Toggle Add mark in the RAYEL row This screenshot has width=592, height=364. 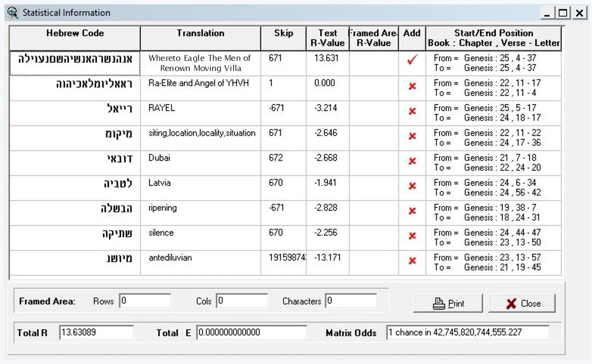412,111
